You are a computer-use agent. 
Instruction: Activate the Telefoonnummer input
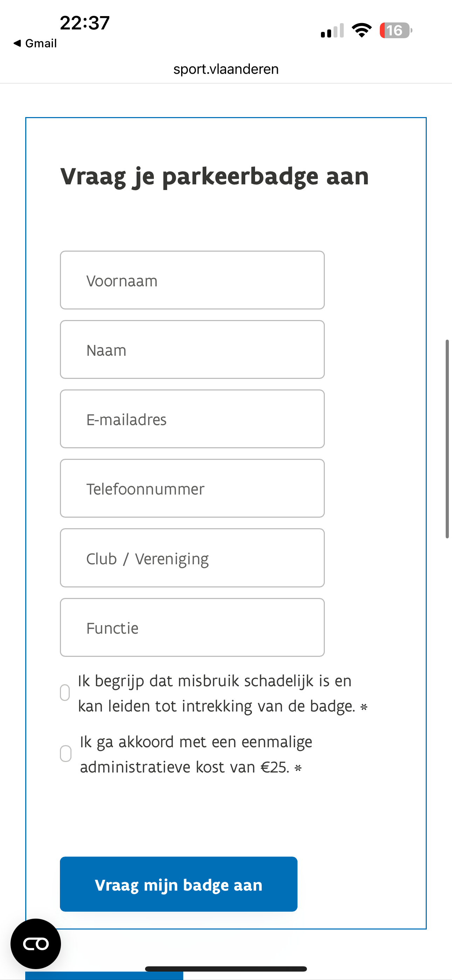192,489
